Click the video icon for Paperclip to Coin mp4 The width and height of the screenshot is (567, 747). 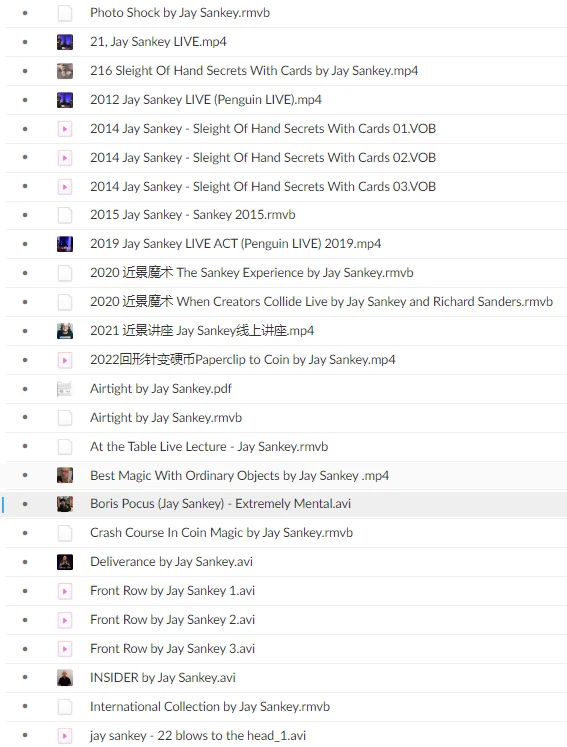pyautogui.click(x=65, y=360)
